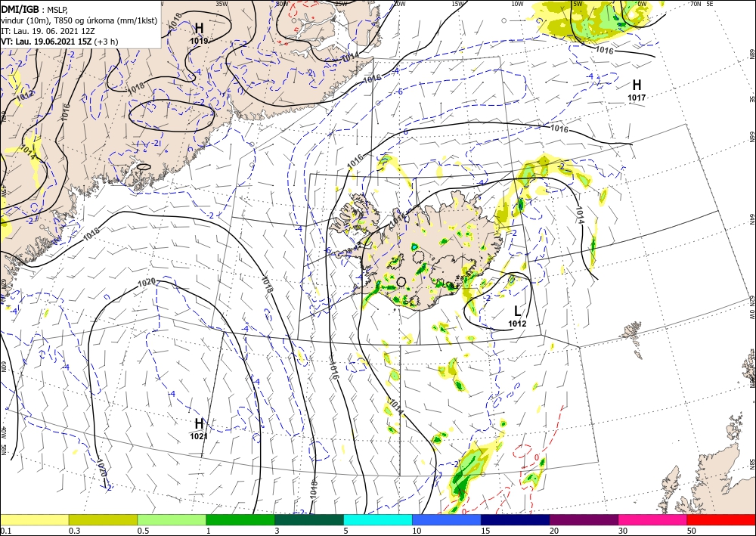Click the H marker labeled 1017

637,85
